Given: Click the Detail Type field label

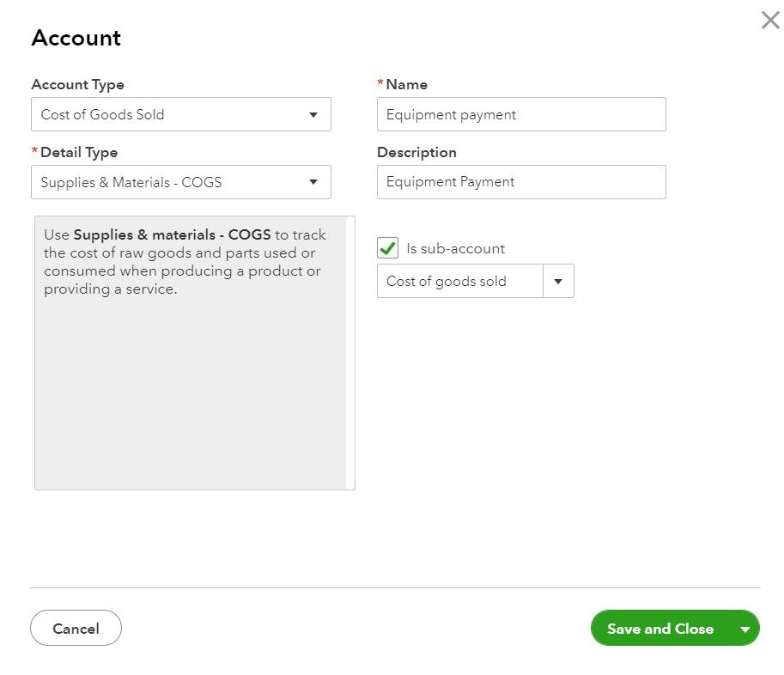Looking at the screenshot, I should pyautogui.click(x=79, y=152).
